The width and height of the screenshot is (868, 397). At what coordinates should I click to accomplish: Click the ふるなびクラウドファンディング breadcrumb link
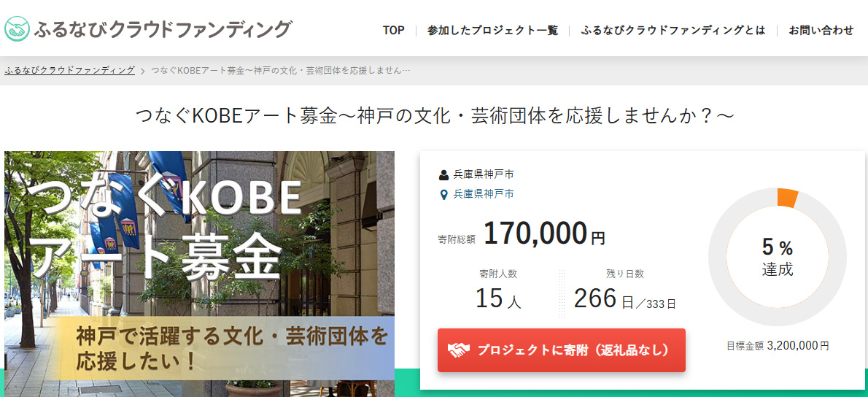[x=70, y=70]
